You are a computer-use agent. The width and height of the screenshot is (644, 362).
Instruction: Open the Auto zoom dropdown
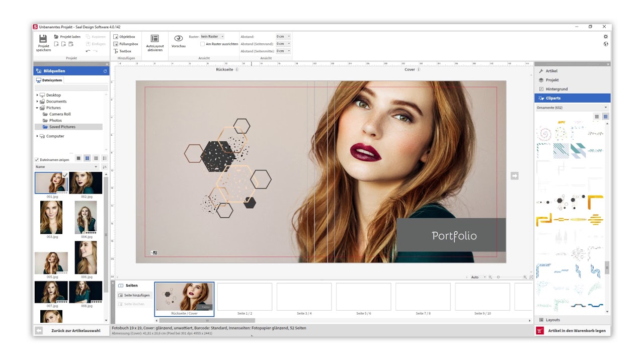click(478, 277)
